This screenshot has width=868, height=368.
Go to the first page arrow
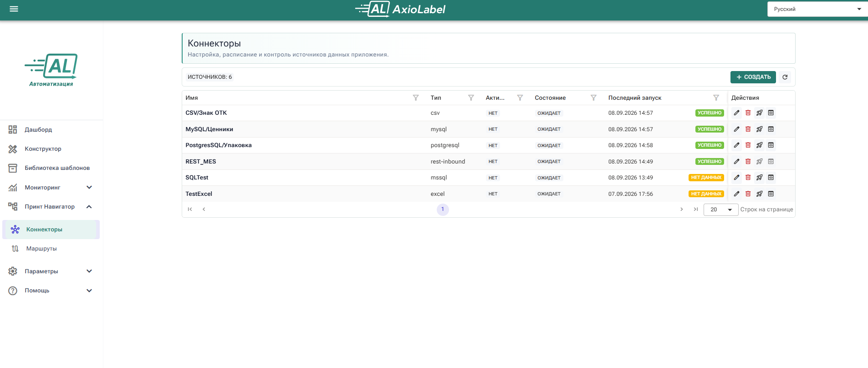pyautogui.click(x=190, y=210)
